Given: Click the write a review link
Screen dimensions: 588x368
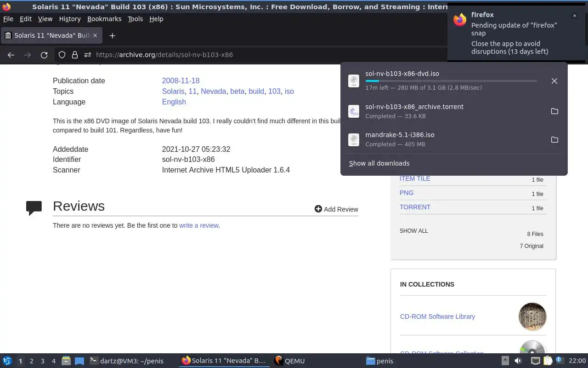Looking at the screenshot, I should coord(198,225).
